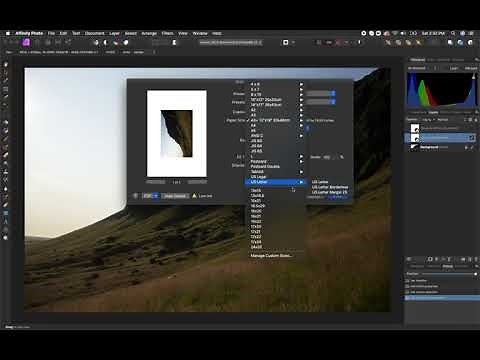This screenshot has width=480, height=360.
Task: Apply Auto Levels from the toolbar
Action: [x=96, y=42]
